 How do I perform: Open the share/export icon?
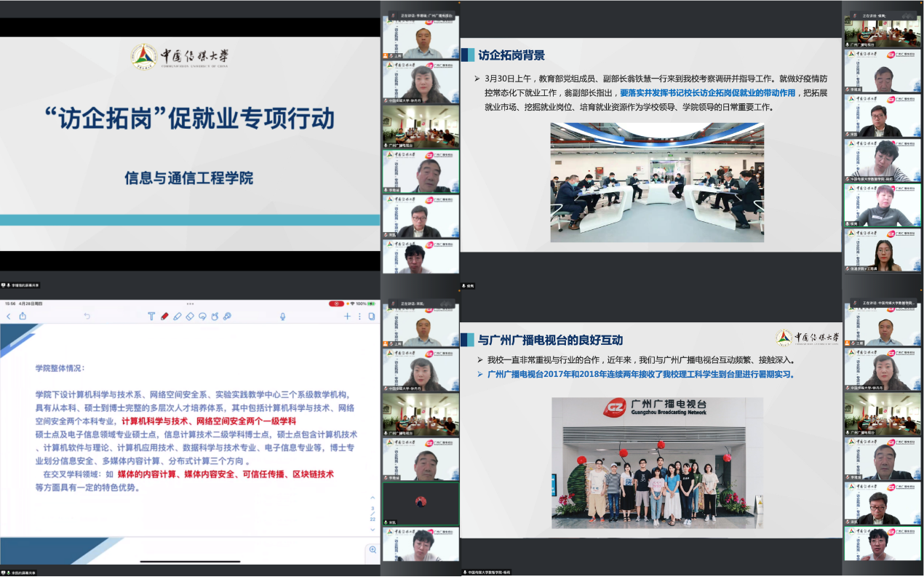coord(23,317)
